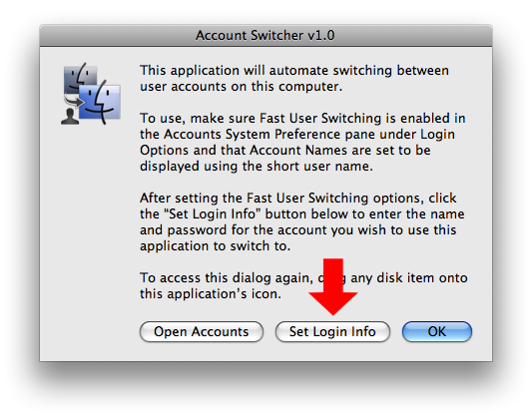Click the Account Switcher v1.0 title bar

click(x=266, y=35)
